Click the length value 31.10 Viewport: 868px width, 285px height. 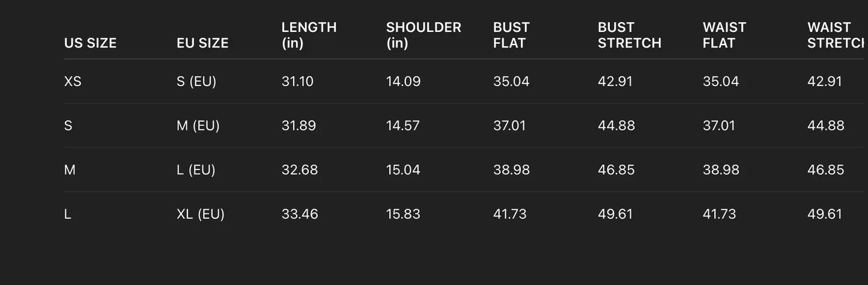pos(297,81)
